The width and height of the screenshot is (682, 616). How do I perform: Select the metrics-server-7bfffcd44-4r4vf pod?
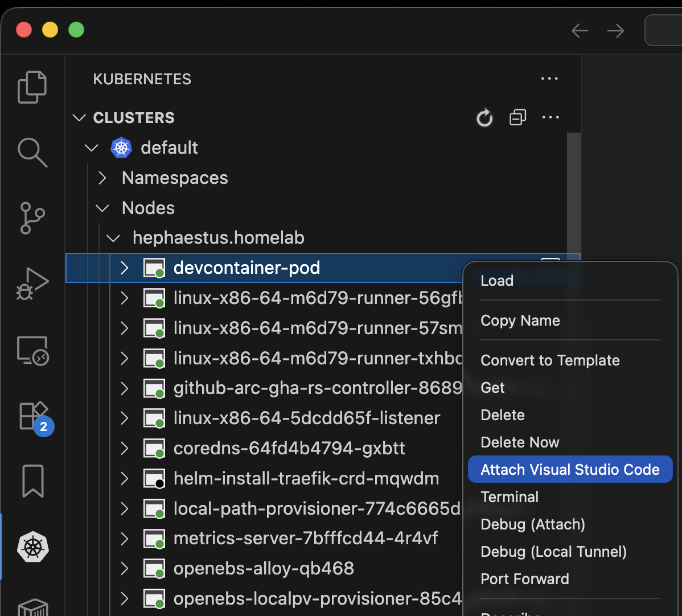[305, 539]
